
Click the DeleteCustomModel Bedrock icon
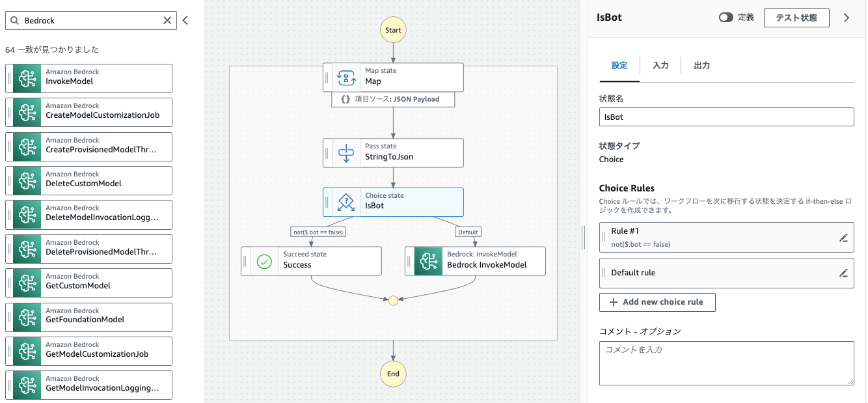point(27,180)
